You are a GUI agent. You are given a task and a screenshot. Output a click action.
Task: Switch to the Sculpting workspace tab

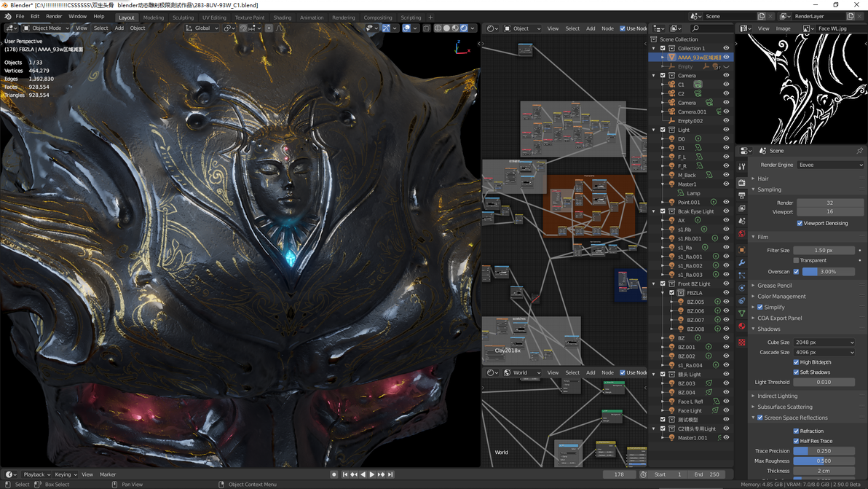(183, 17)
